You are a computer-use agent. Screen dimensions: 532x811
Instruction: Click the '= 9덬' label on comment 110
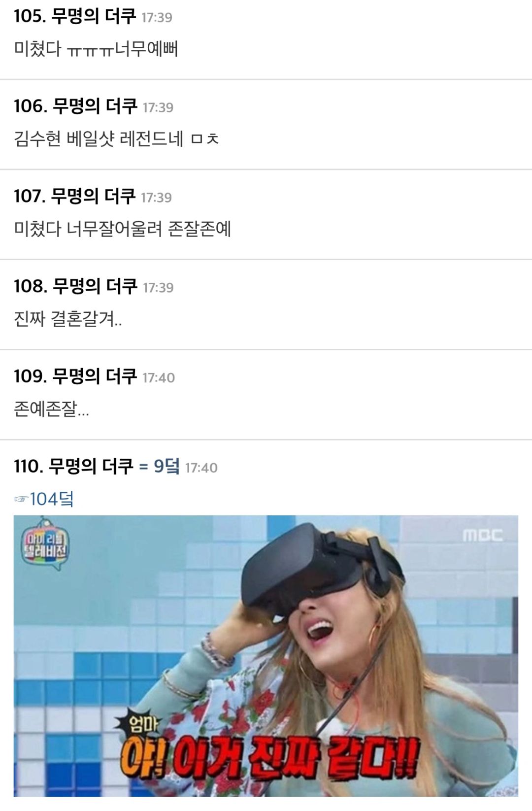[159, 466]
